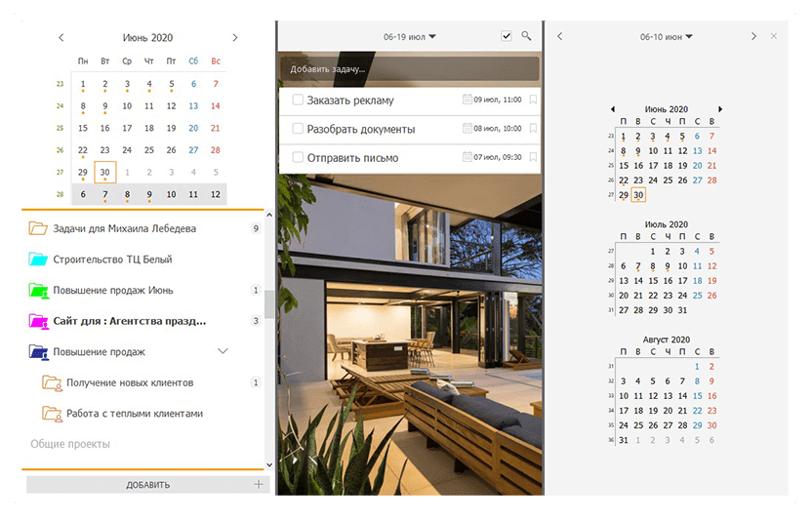Click the Август 2020 month title
Screen dimensions: 812x521
tap(666, 340)
